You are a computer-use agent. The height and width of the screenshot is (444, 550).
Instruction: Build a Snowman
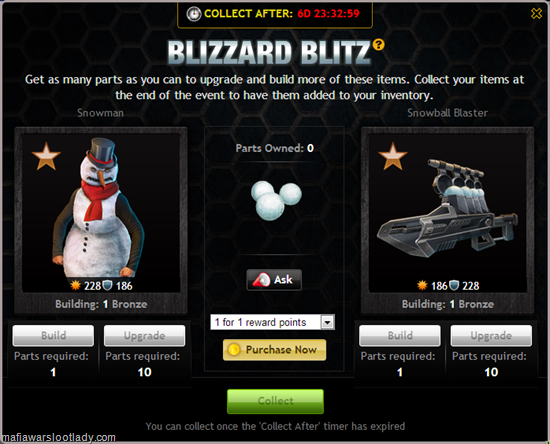53,335
